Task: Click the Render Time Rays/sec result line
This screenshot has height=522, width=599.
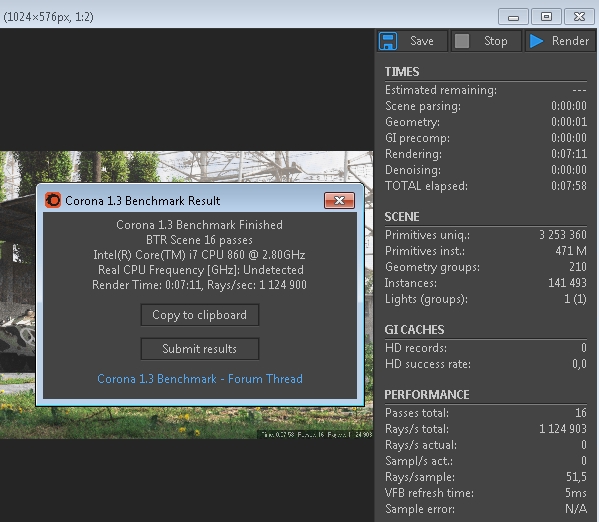Action: tap(199, 285)
